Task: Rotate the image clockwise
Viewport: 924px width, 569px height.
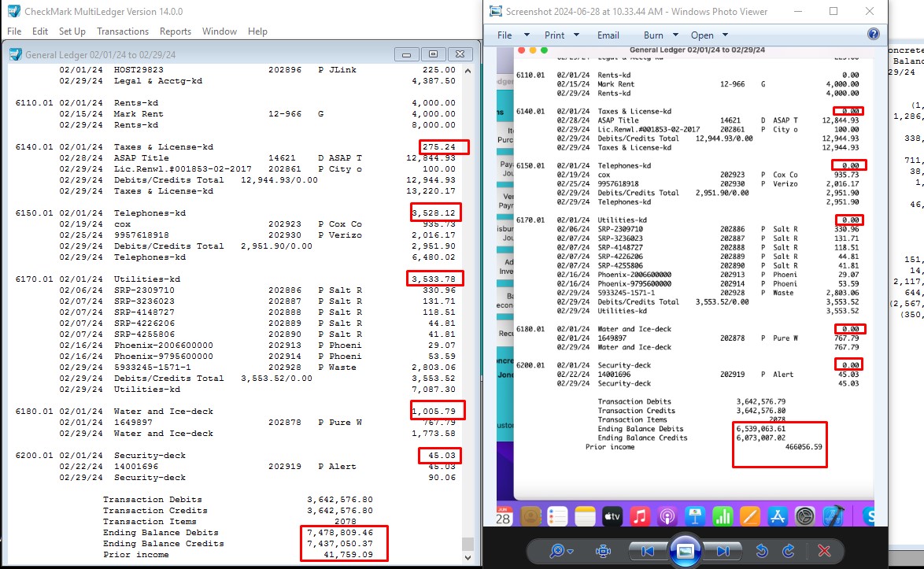Action: tap(788, 551)
